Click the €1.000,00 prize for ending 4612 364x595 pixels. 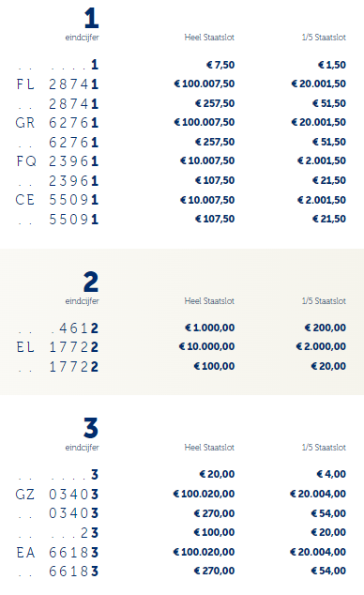[x=210, y=328]
